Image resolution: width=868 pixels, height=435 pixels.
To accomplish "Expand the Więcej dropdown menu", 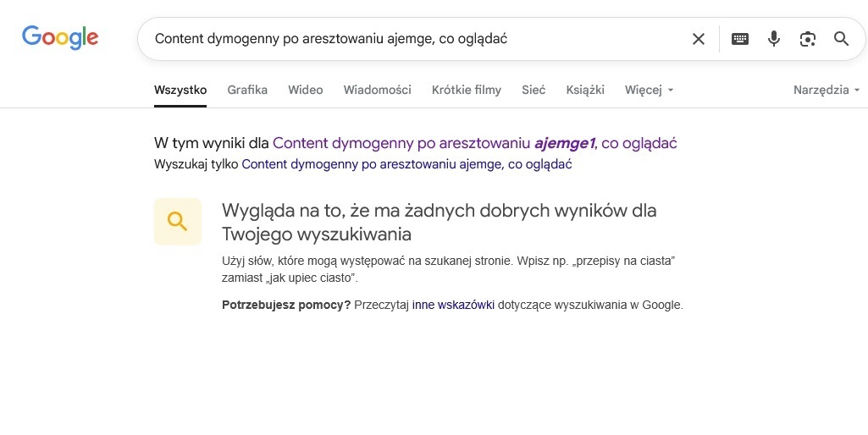I will click(649, 90).
